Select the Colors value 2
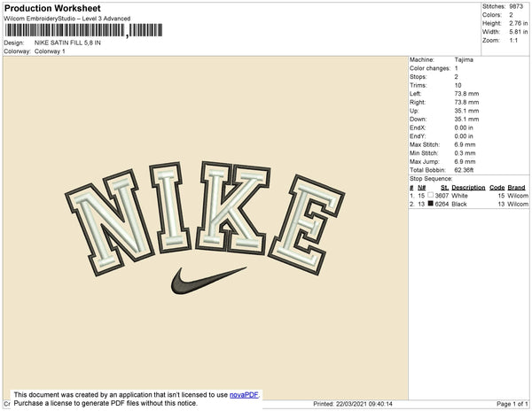 coord(511,15)
